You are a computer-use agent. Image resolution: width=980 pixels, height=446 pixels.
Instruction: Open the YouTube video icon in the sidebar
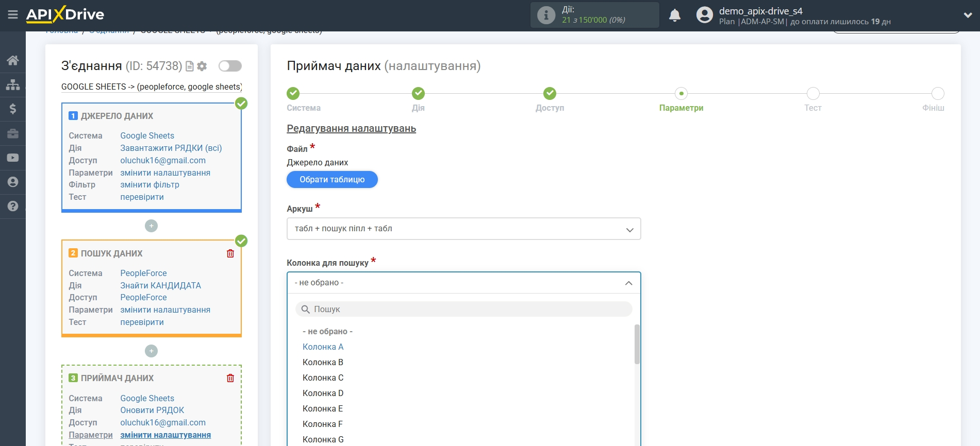pyautogui.click(x=13, y=158)
